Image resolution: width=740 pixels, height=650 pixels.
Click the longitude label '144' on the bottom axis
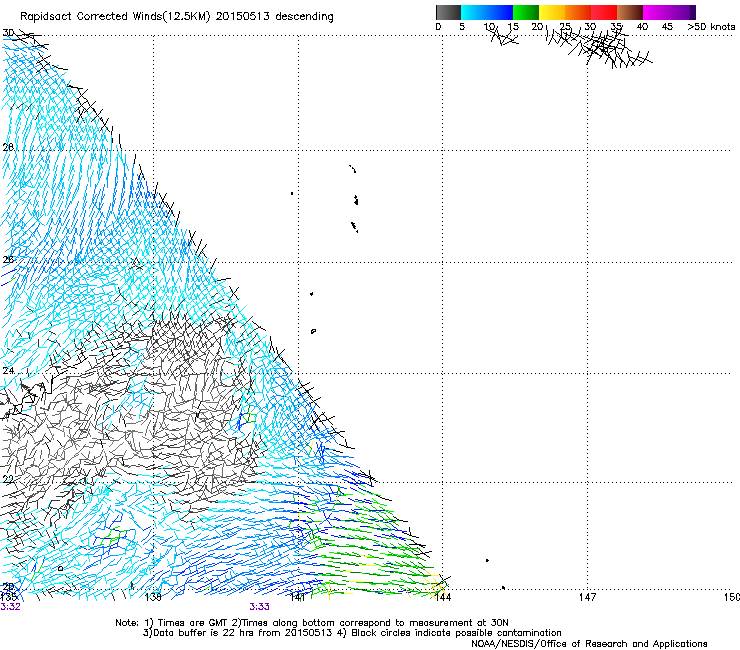point(443,597)
